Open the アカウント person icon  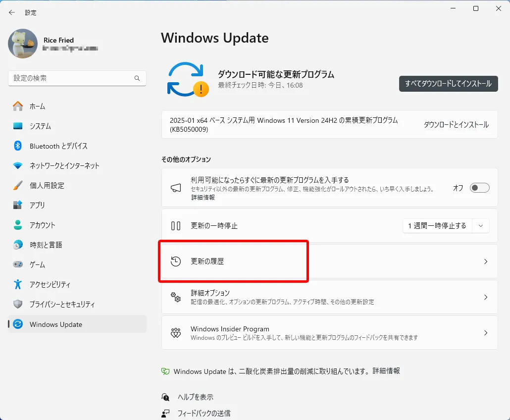(x=18, y=225)
